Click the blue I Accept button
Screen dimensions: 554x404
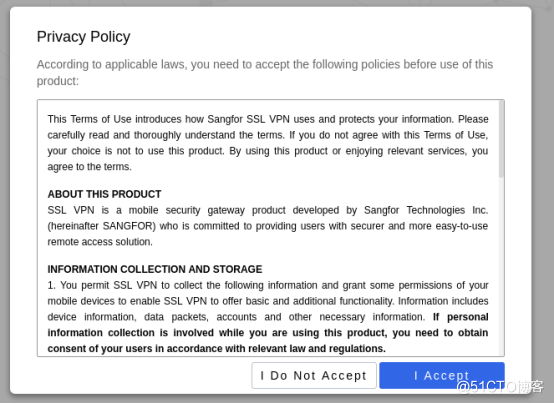pyautogui.click(x=442, y=375)
